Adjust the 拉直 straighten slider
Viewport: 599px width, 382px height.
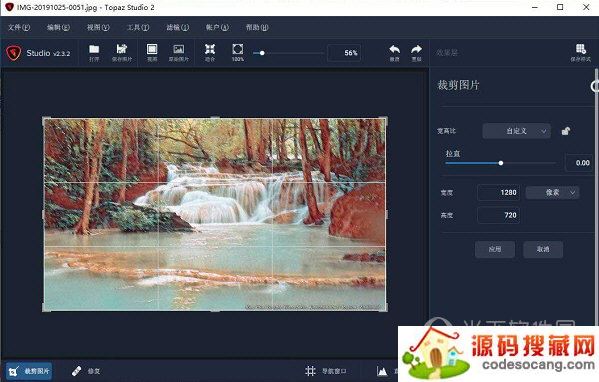click(500, 163)
